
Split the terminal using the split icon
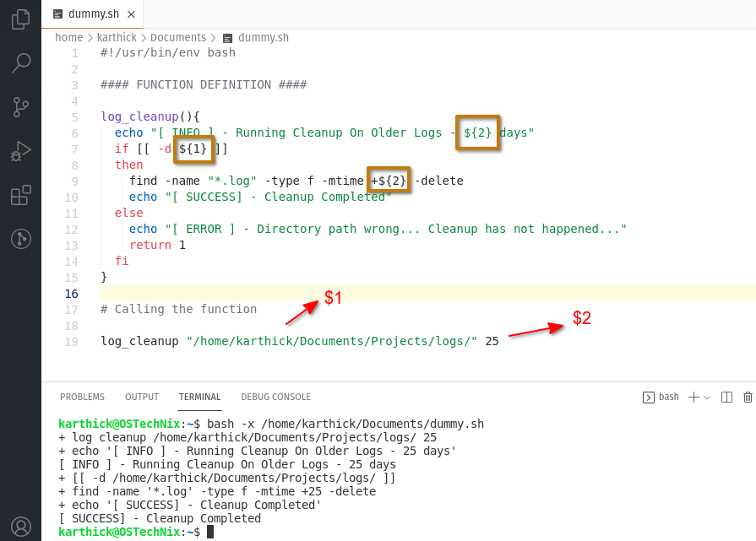point(726,396)
